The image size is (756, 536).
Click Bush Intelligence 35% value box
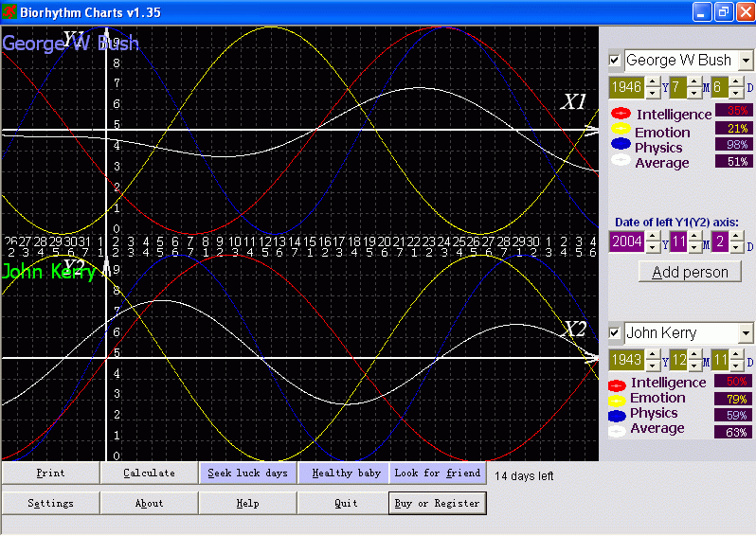pyautogui.click(x=733, y=111)
